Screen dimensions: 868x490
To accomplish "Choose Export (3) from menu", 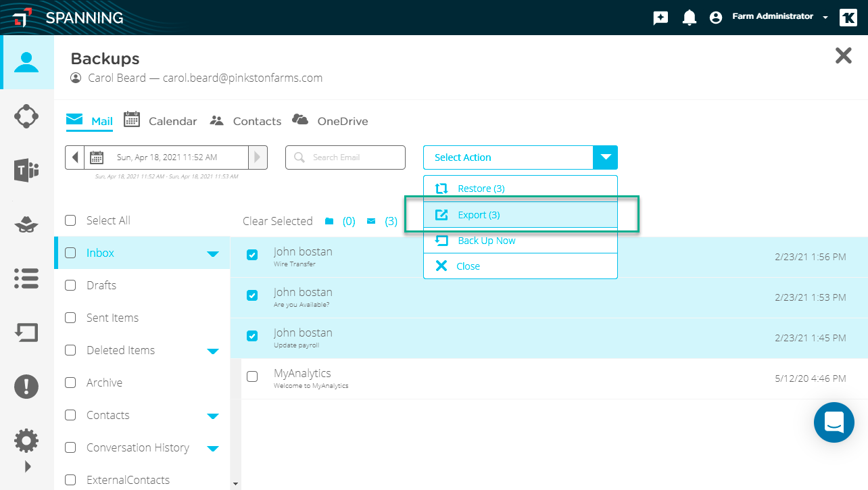I will point(521,215).
